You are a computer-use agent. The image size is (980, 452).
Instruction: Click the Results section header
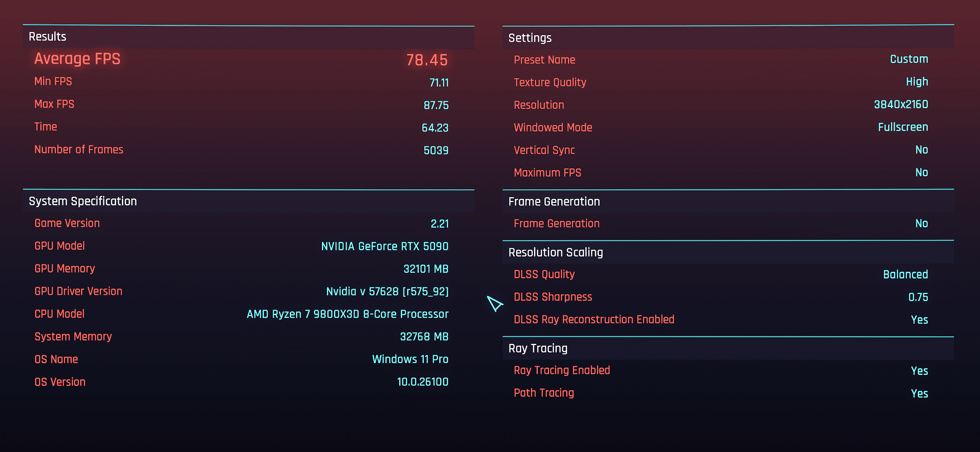click(48, 37)
